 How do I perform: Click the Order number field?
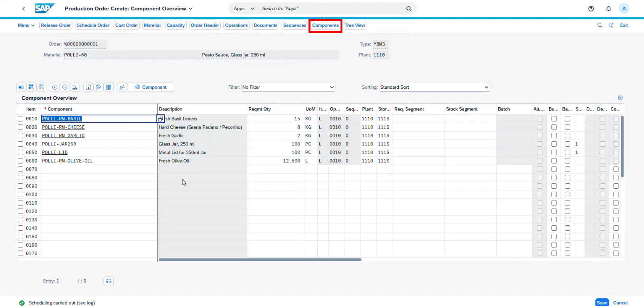85,44
